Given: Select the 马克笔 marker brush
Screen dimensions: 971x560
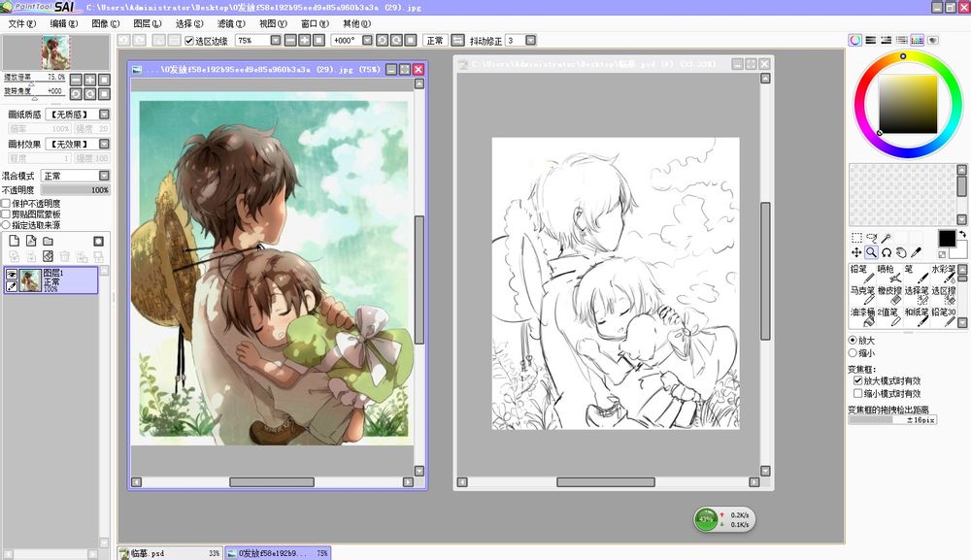Looking at the screenshot, I should 862,294.
